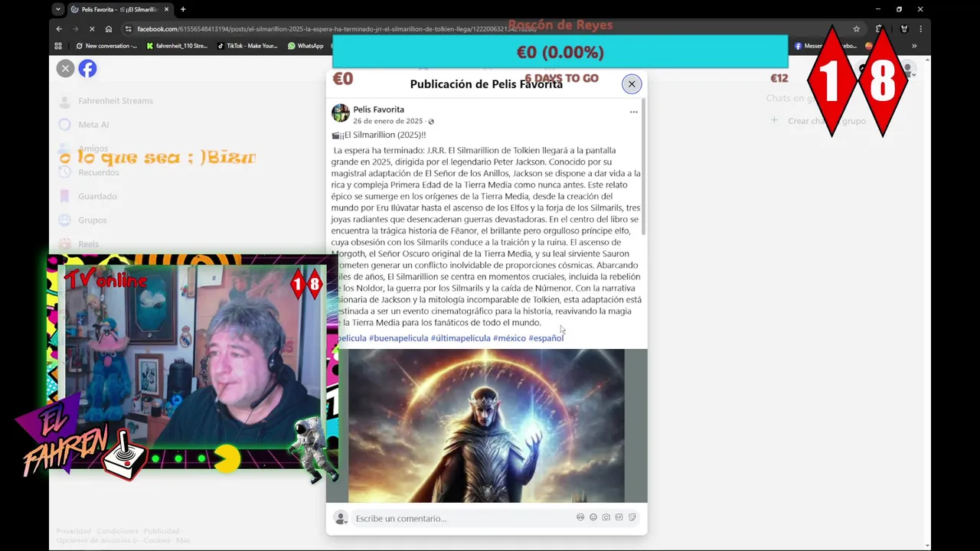Open the #español hashtag
This screenshot has width=980, height=551.
pos(546,337)
